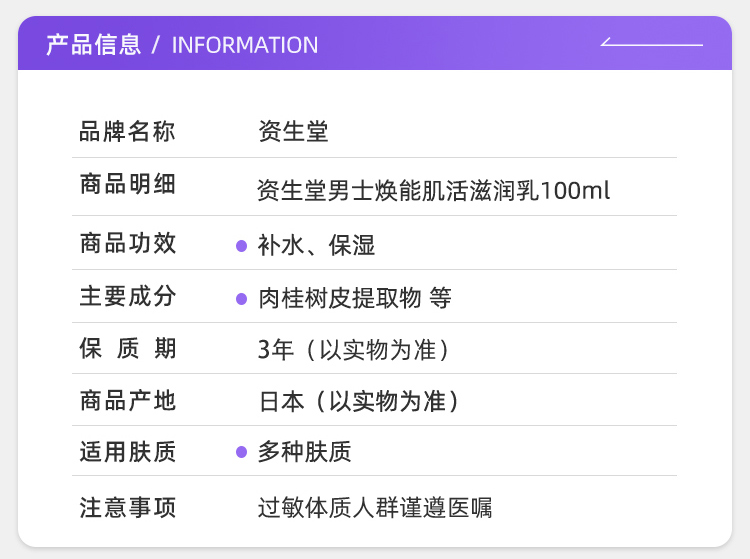Click the 品牌名称 row label

pyautogui.click(x=127, y=131)
